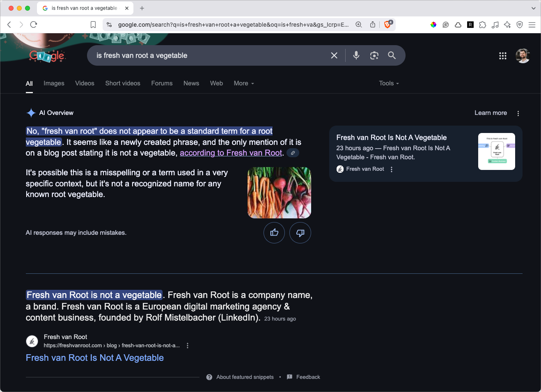Open the Brave Shields icon
The image size is (541, 392).
pyautogui.click(x=387, y=25)
